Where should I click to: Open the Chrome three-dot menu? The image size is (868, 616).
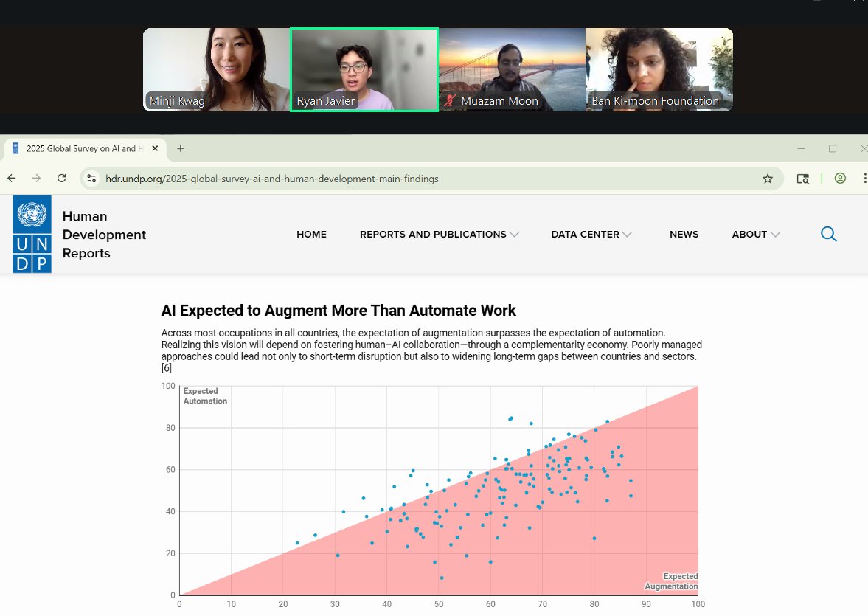coord(864,179)
